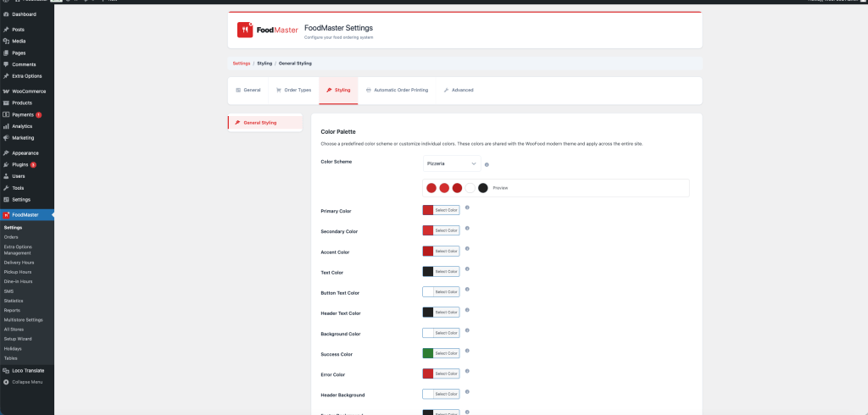Select General Styling in the side panel
This screenshot has height=415, width=868.
[265, 122]
